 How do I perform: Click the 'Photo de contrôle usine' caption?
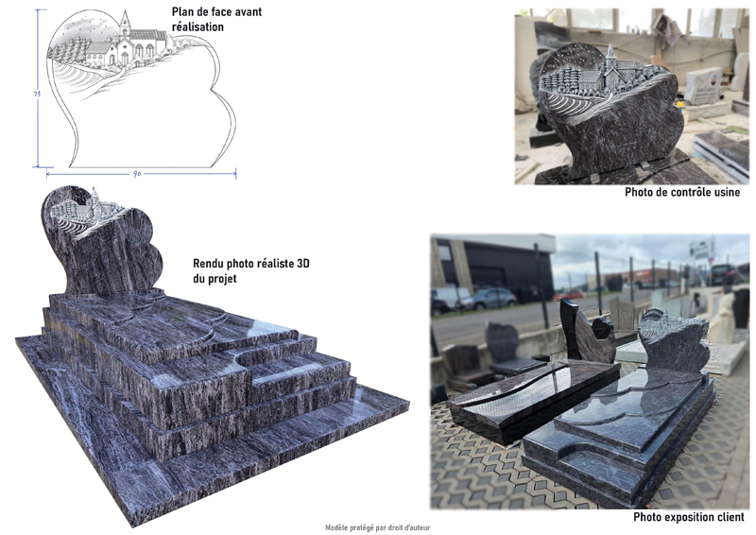click(x=681, y=192)
